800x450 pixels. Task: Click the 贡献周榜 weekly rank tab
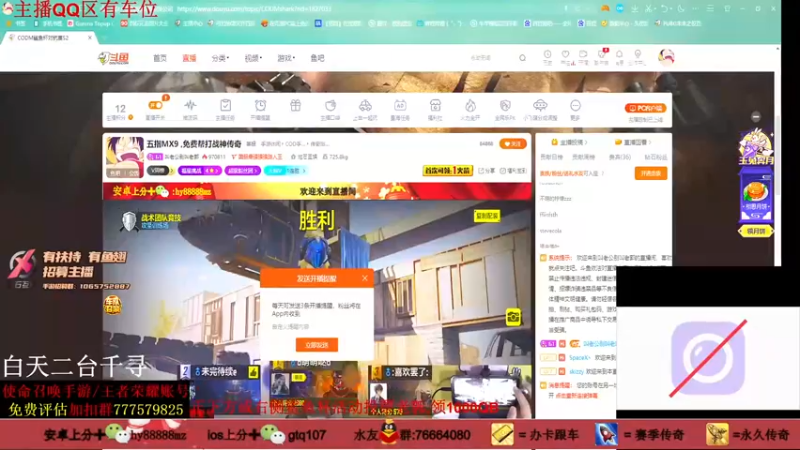click(x=583, y=157)
